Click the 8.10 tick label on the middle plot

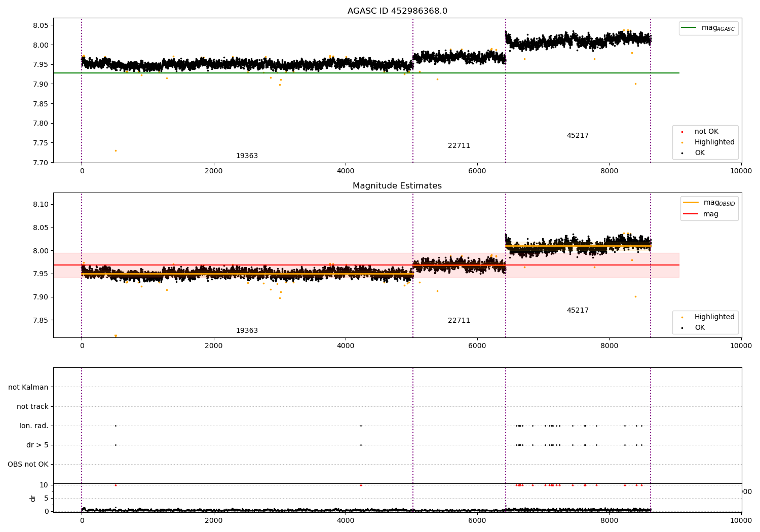tap(40, 204)
